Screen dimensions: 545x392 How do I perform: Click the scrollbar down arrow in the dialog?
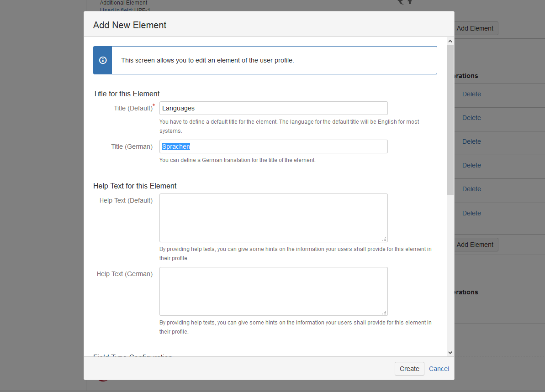coord(450,352)
